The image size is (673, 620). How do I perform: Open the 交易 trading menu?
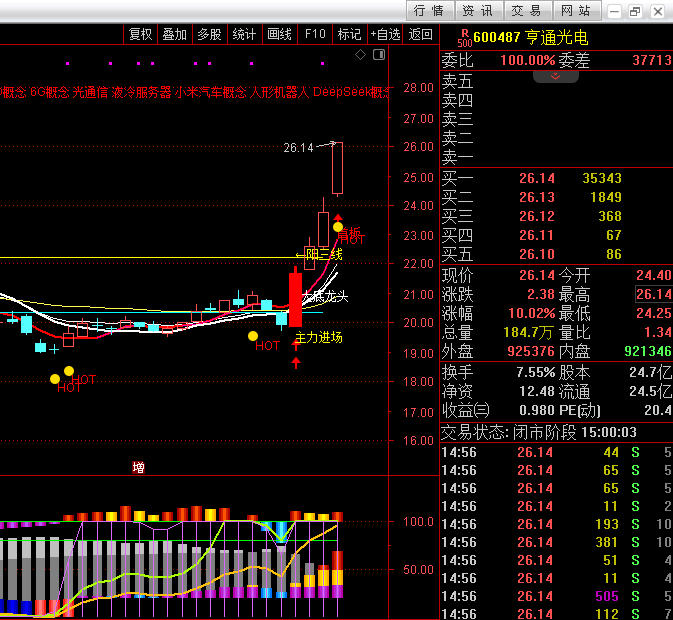pos(526,11)
